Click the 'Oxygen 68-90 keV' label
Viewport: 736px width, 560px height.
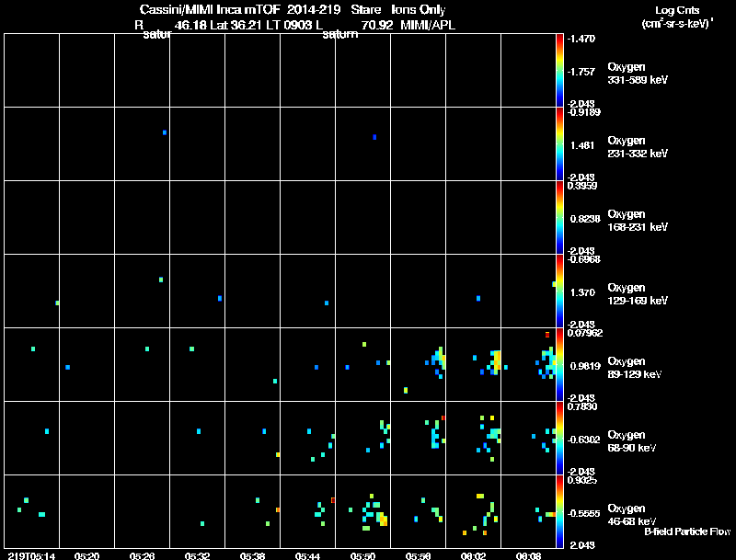[632, 441]
